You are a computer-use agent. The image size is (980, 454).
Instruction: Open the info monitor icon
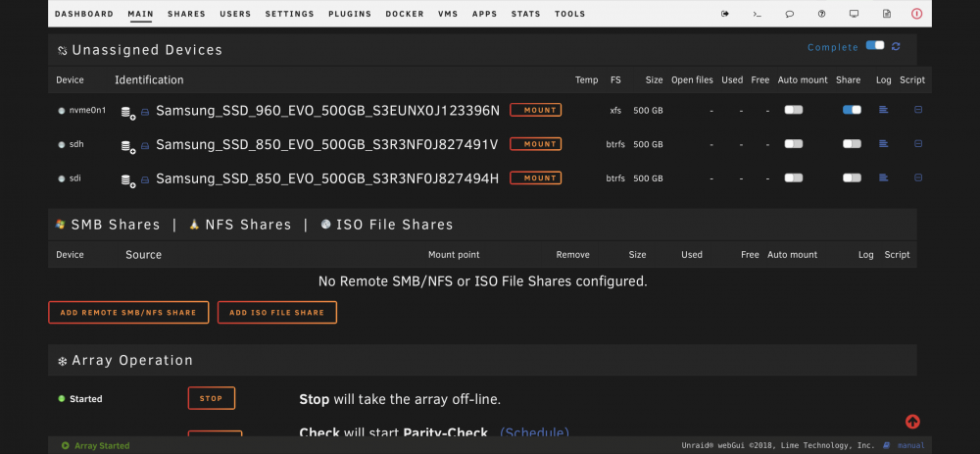tap(855, 14)
